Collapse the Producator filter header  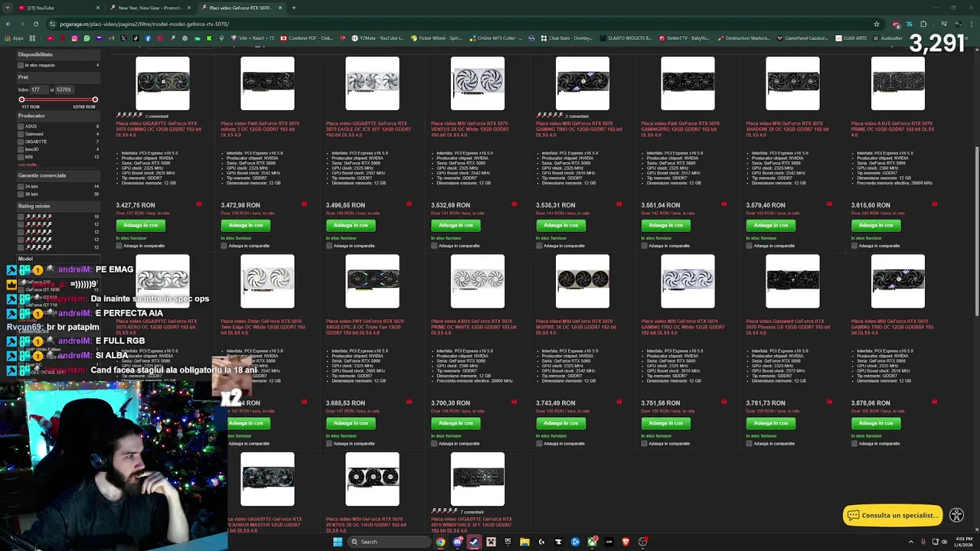(58, 116)
